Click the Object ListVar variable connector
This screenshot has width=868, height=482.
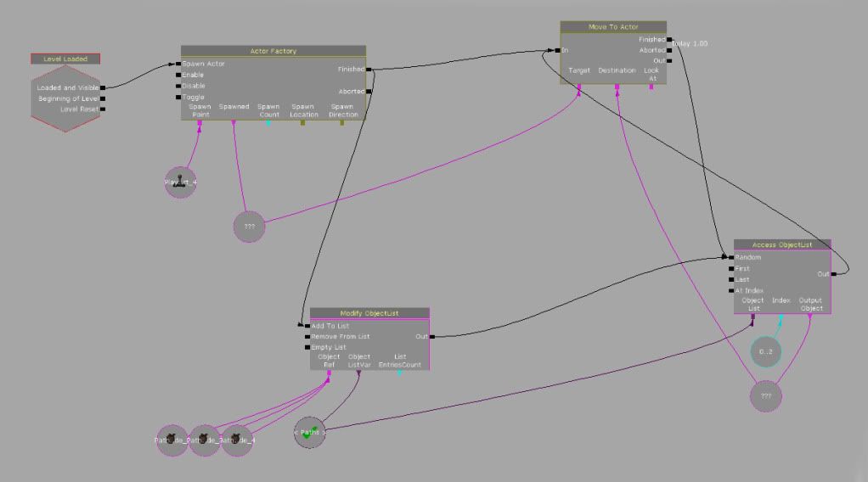(358, 373)
